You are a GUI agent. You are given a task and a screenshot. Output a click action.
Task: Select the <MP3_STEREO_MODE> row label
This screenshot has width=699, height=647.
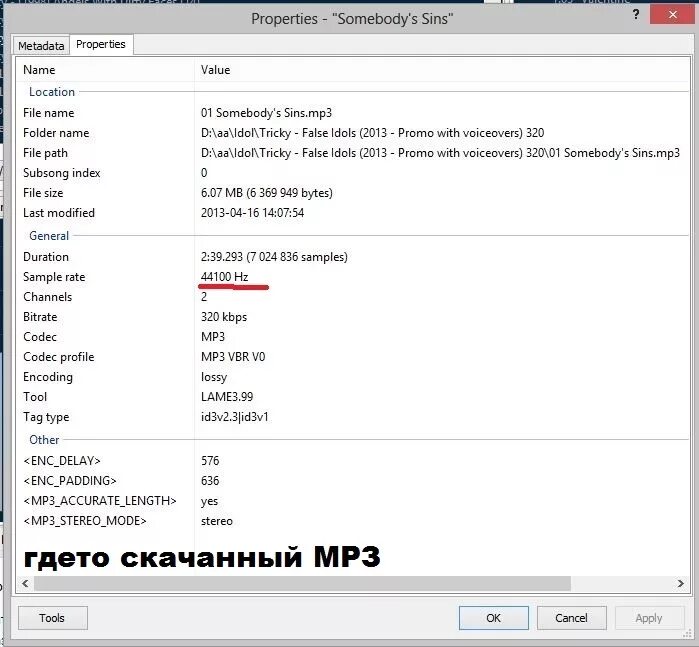click(x=85, y=521)
